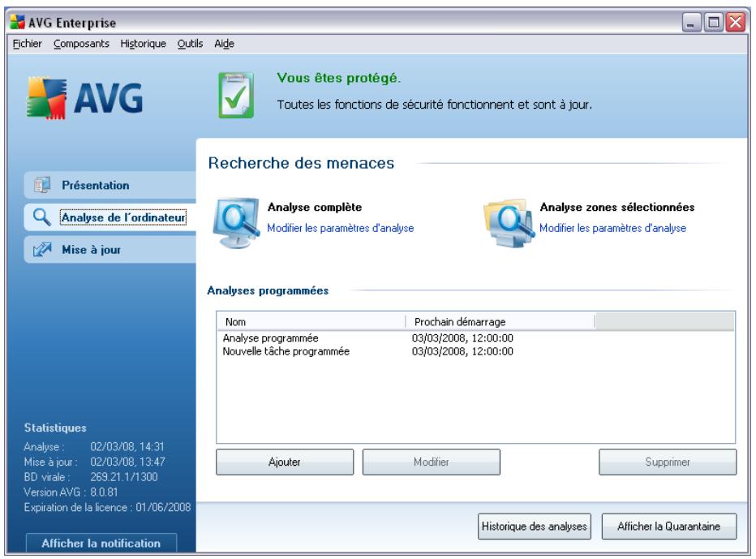This screenshot has width=756, height=559.
Task: Open Historique des analyses
Action: pos(535,526)
